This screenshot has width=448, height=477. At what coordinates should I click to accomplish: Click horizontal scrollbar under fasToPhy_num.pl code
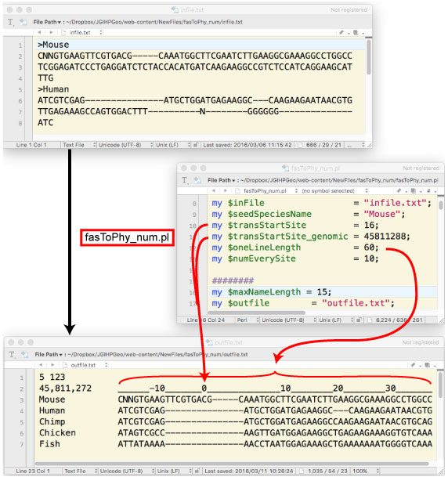(257, 313)
